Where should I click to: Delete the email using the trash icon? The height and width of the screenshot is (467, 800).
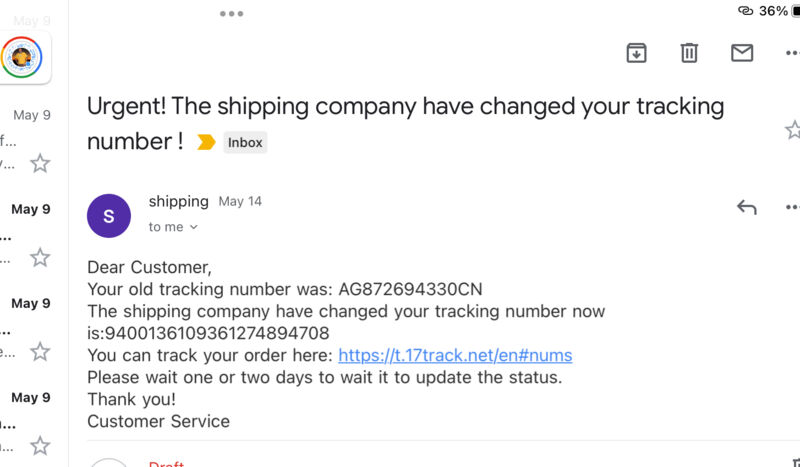tap(689, 53)
